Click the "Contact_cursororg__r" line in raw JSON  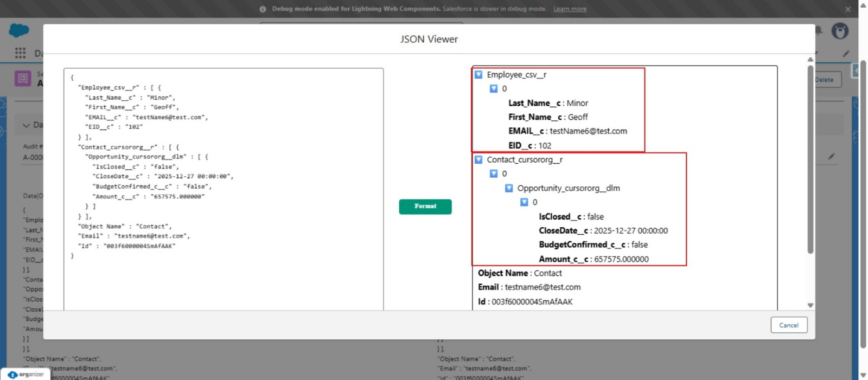tap(129, 147)
